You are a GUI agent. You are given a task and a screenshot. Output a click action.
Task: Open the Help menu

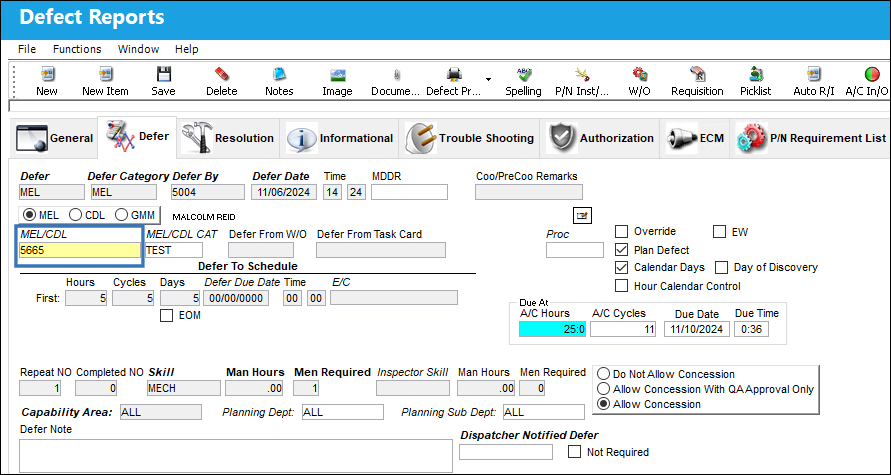pos(186,49)
